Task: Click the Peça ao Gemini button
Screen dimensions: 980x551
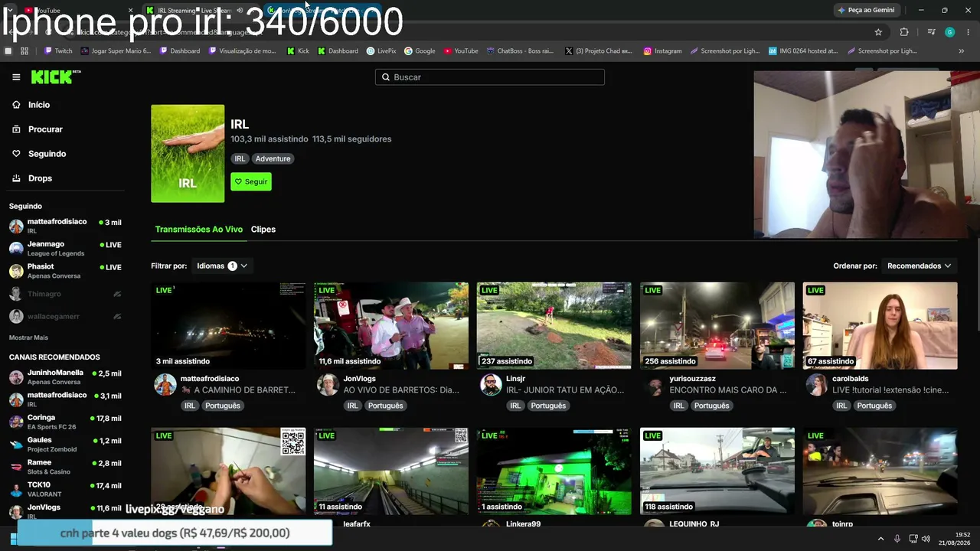Action: tap(867, 10)
